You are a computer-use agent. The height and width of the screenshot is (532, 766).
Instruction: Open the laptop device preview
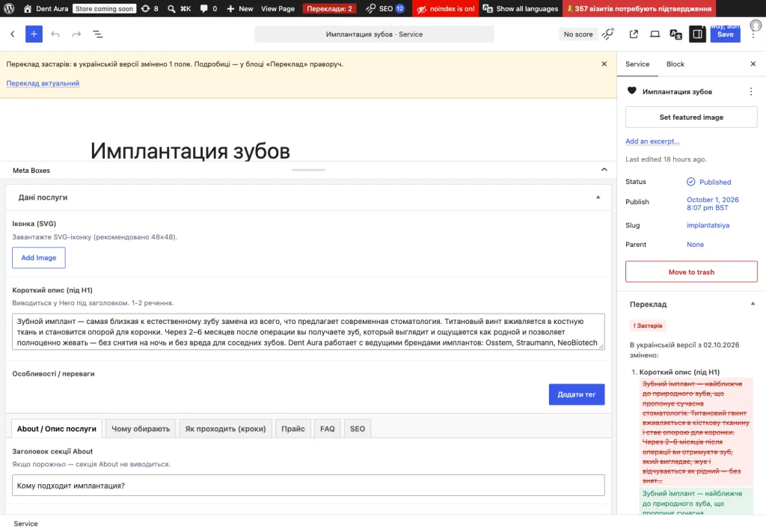click(655, 34)
